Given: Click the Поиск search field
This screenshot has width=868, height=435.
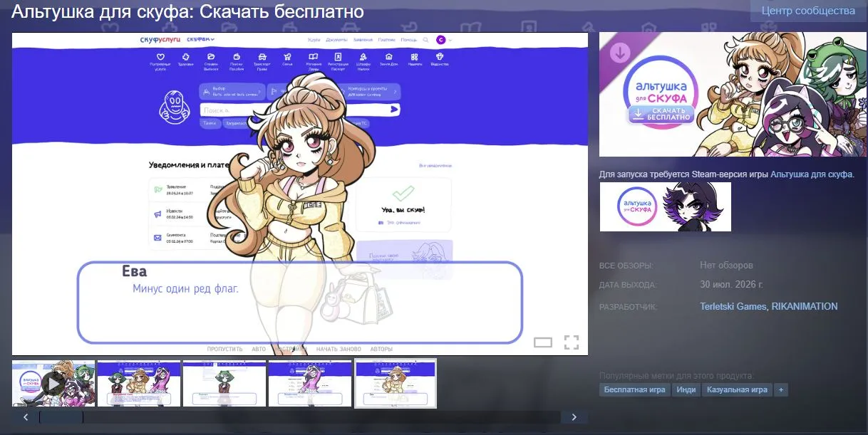Looking at the screenshot, I should pos(300,110).
